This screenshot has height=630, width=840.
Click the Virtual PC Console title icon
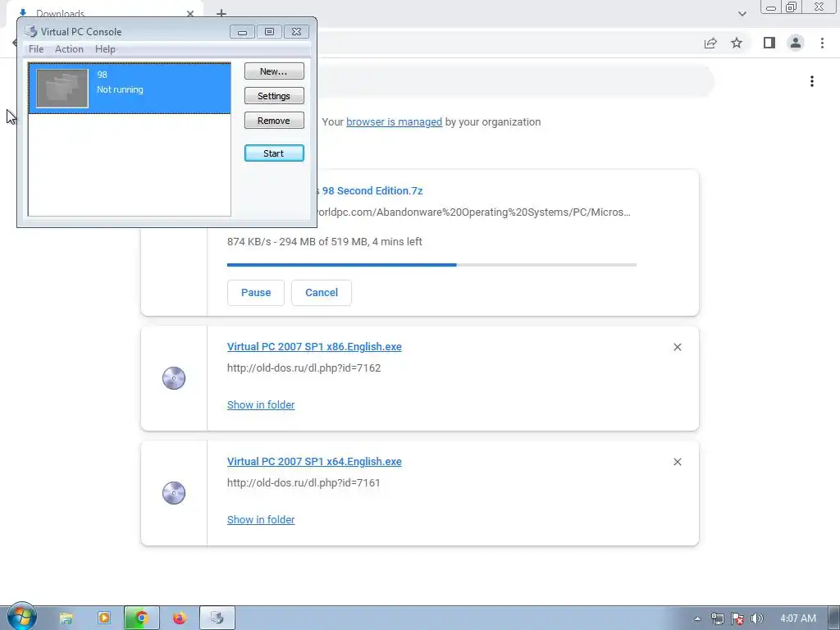[x=31, y=32]
